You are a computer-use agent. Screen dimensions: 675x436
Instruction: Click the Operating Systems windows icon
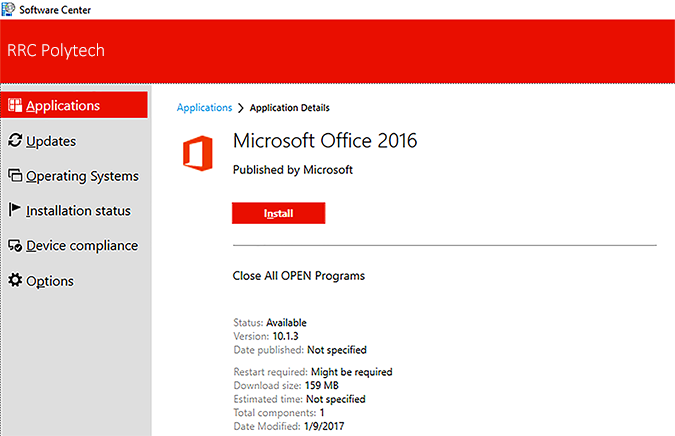pos(15,175)
